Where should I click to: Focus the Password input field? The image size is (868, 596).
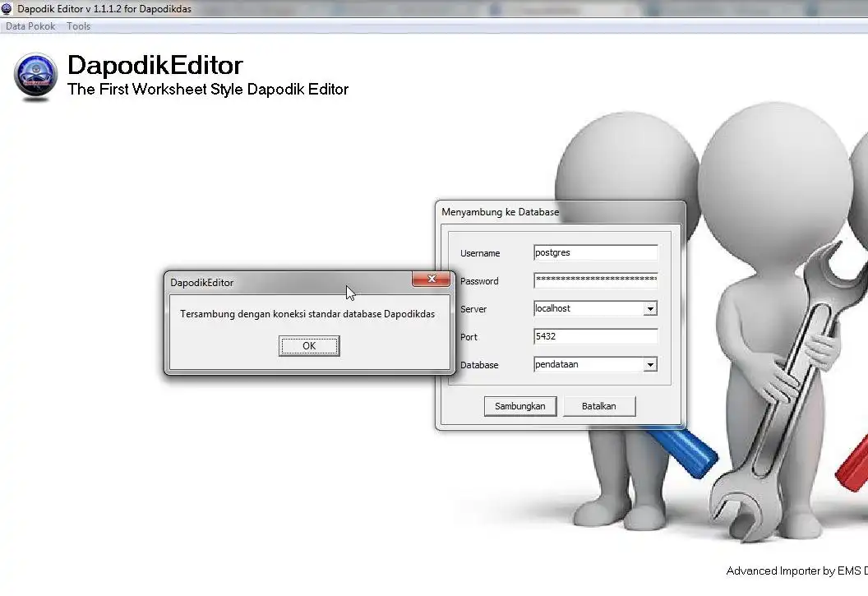tap(596, 280)
